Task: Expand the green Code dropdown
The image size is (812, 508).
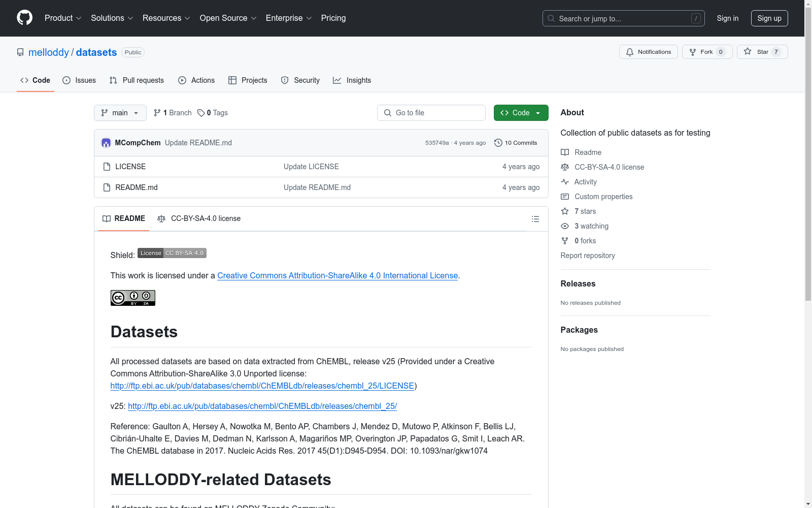Action: [x=521, y=113]
